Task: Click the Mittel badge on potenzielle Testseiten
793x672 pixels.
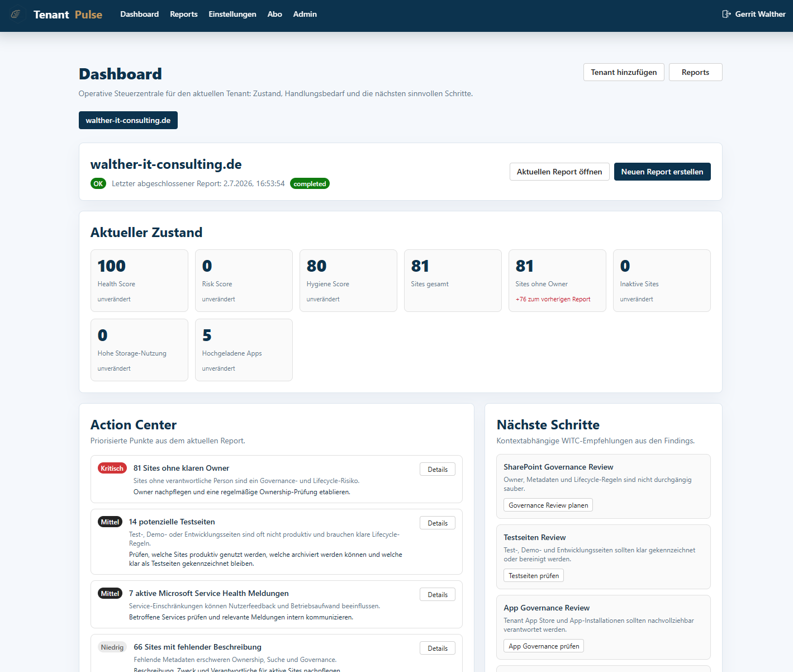Action: 110,522
